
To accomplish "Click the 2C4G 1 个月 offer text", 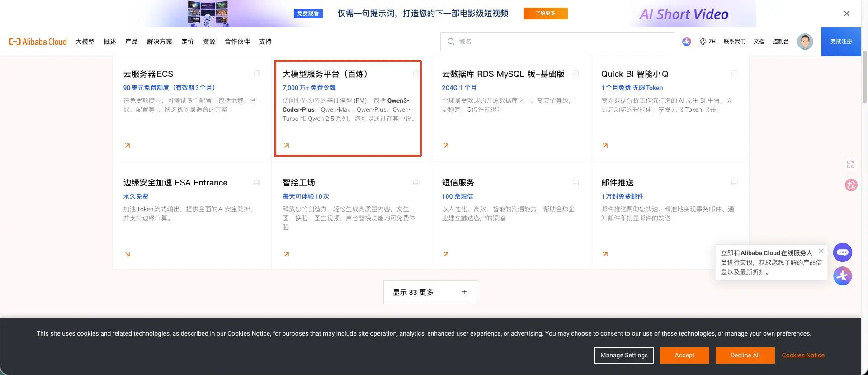I will tap(459, 88).
